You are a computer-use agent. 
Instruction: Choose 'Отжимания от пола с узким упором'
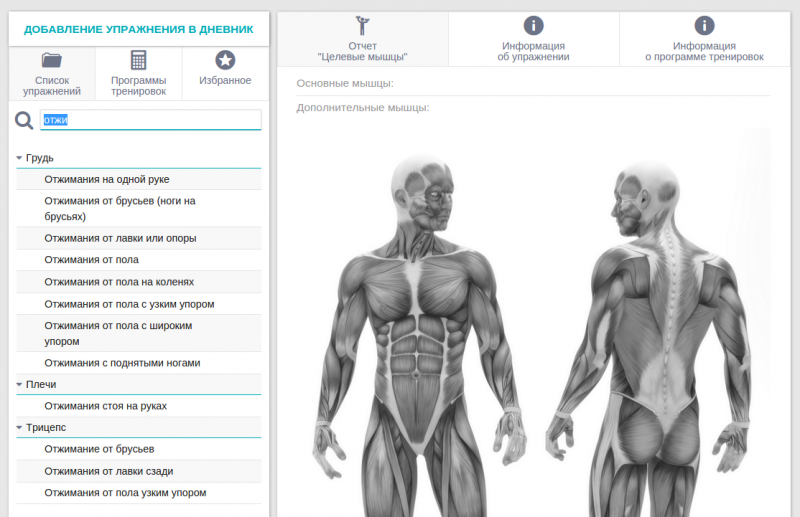tap(139, 304)
